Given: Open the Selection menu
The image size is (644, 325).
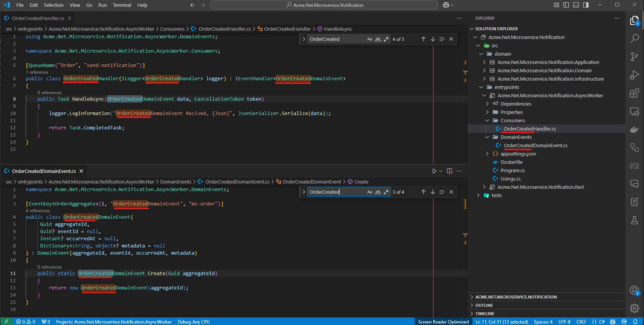Looking at the screenshot, I should pyautogui.click(x=54, y=5).
